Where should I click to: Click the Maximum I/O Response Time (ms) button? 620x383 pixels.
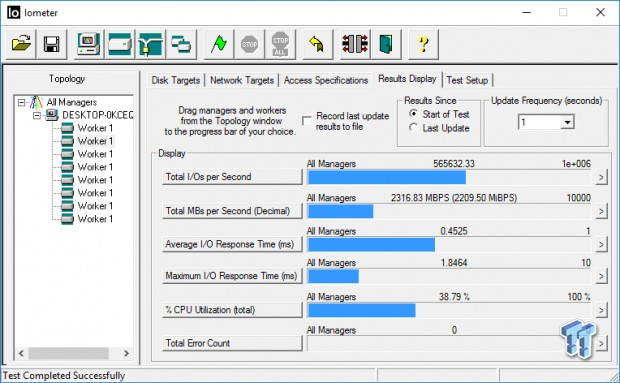point(232,276)
